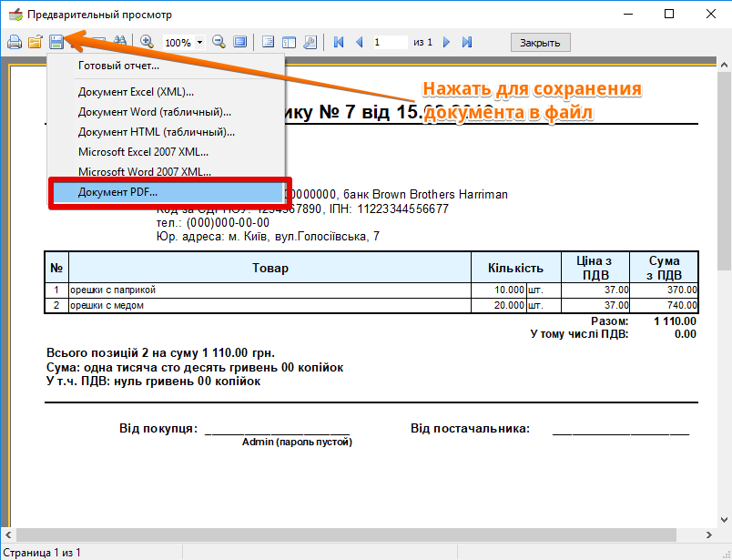Click the vertical scrollbar thumb
732x560 pixels.
pos(724,171)
